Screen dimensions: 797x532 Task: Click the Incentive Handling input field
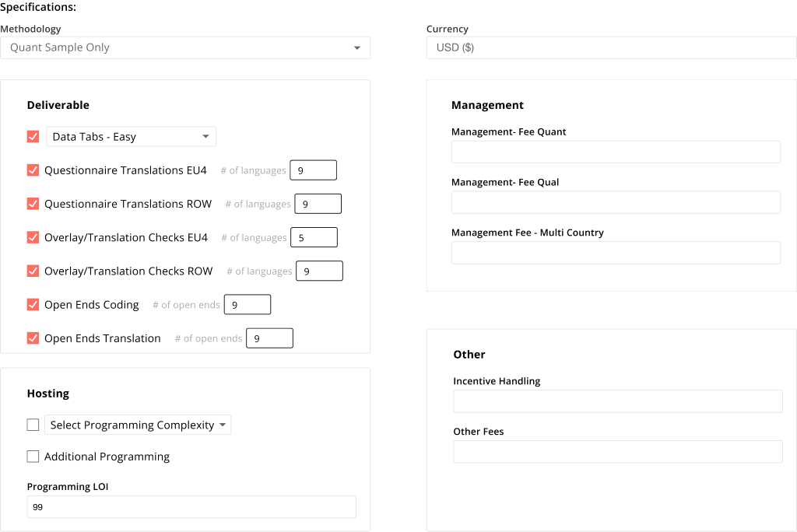(618, 401)
